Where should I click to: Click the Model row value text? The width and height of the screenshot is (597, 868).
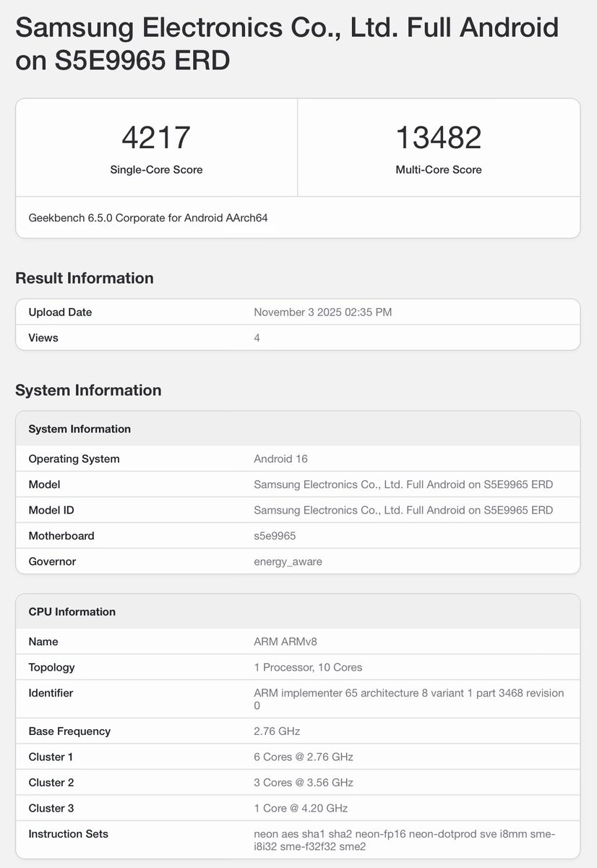click(403, 485)
